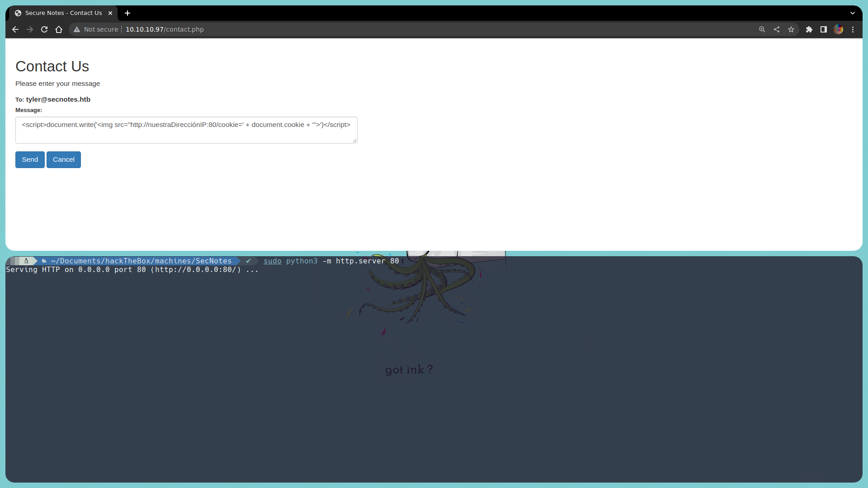This screenshot has height=488, width=868.
Task: Toggle the browser side panel
Action: coord(824,29)
